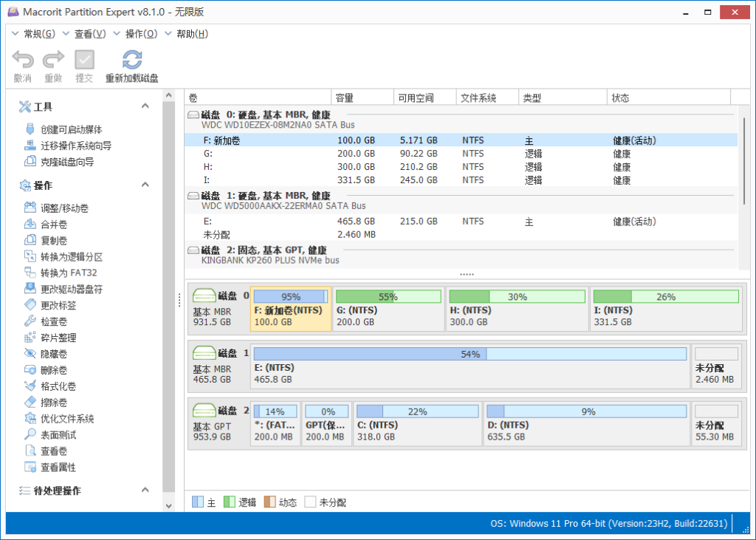Select G: (NTFS) partition block in disk map
The width and height of the screenshot is (756, 540).
click(x=388, y=309)
